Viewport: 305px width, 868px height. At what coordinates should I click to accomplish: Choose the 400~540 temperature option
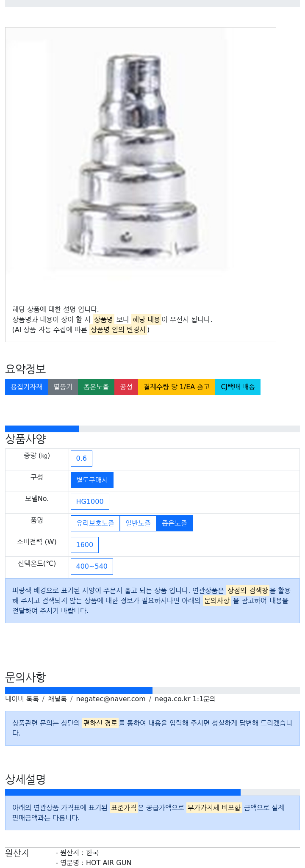(92, 567)
